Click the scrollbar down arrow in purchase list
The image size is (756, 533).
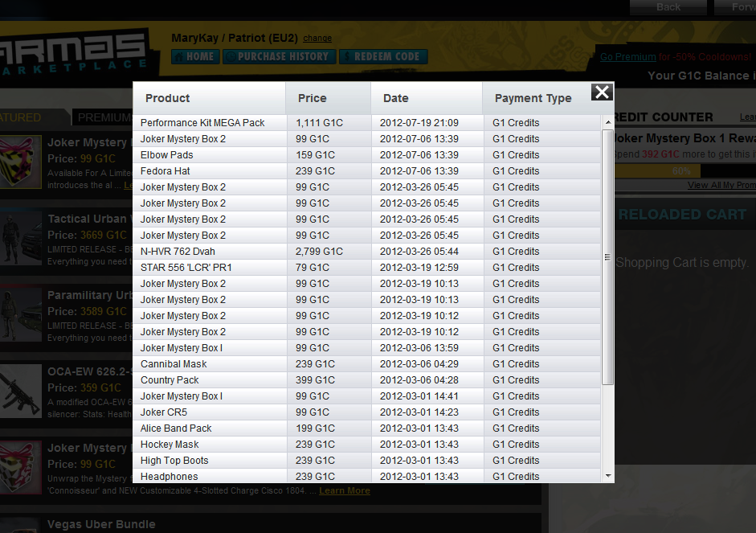click(607, 476)
